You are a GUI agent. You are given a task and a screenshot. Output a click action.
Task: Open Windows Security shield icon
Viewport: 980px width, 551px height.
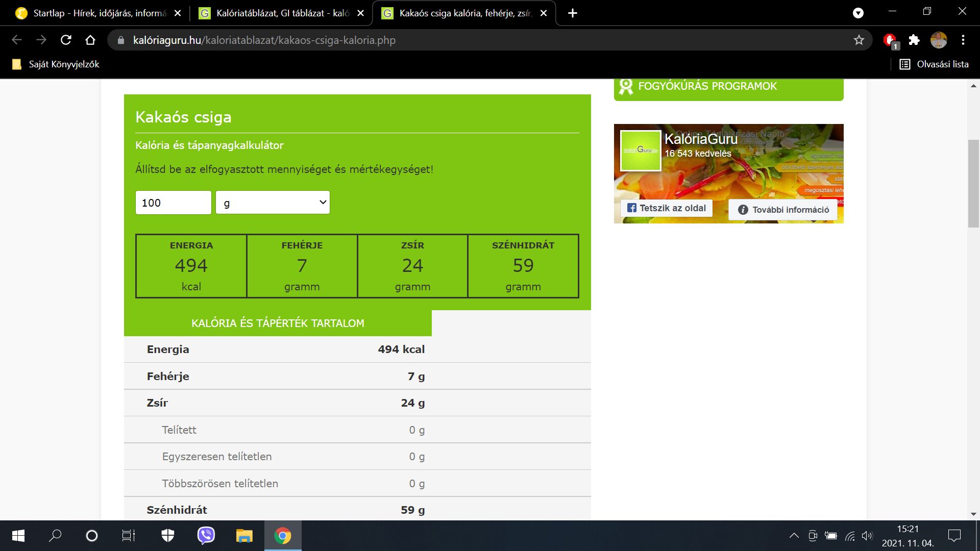(168, 536)
